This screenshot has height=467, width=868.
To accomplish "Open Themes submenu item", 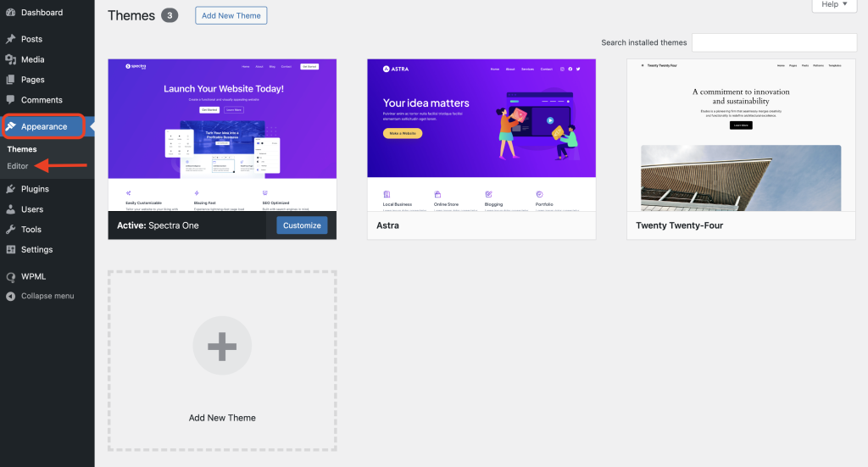I will point(22,149).
